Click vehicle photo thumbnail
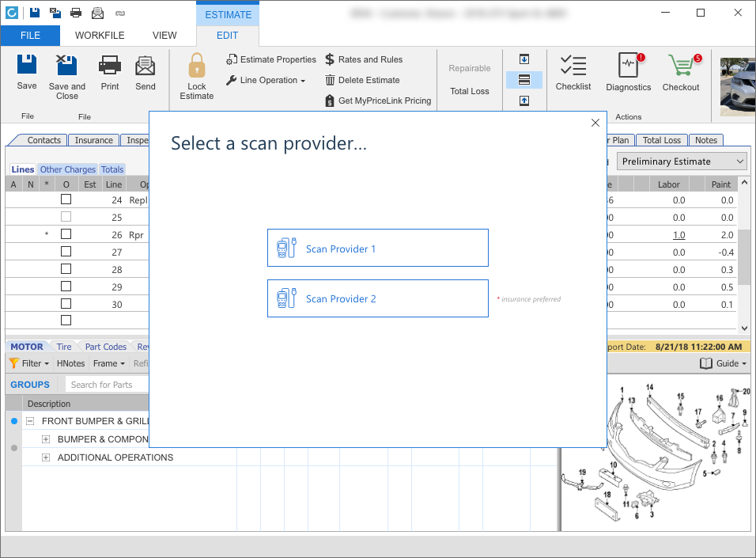This screenshot has height=558, width=756. tap(738, 87)
